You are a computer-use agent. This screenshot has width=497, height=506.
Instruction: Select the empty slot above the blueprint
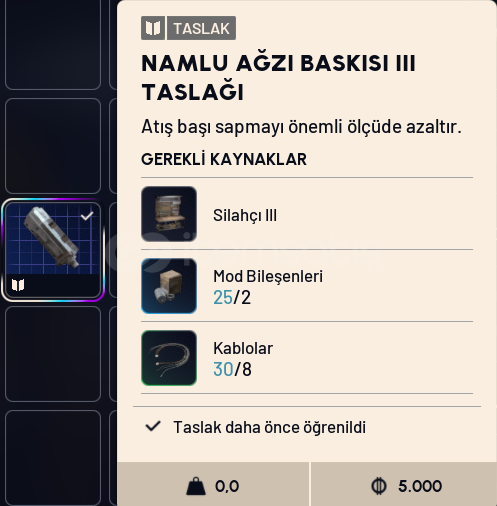[53, 146]
